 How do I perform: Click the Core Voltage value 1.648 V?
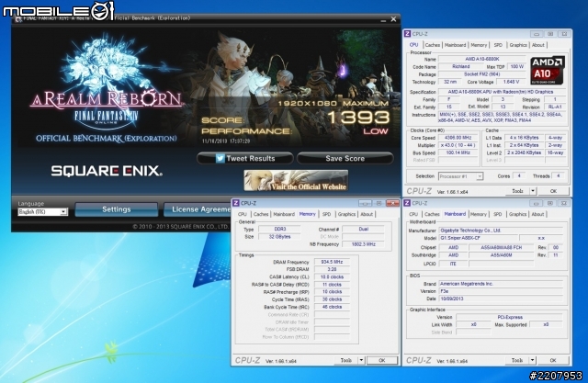pos(511,82)
